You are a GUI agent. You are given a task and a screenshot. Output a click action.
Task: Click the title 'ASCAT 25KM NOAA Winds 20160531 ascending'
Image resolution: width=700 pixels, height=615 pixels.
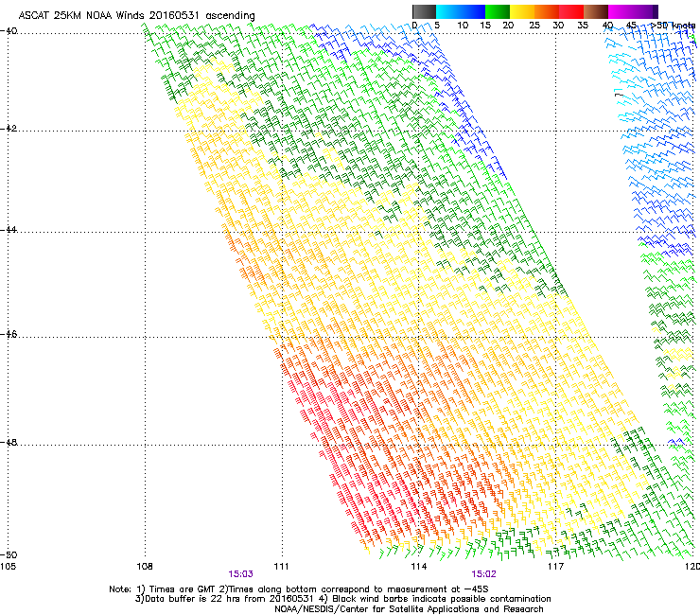pyautogui.click(x=136, y=15)
